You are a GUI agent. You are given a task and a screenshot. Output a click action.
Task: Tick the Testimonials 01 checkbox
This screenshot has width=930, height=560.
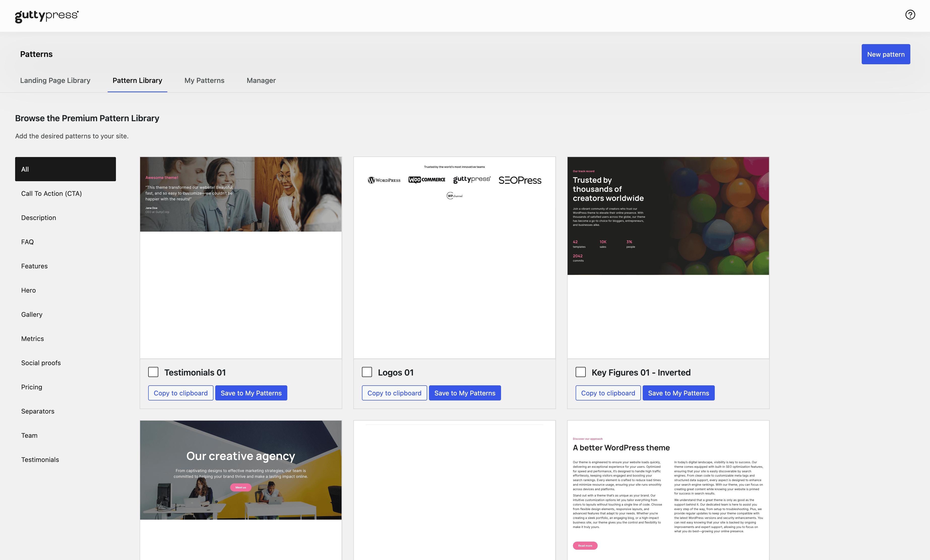pos(153,372)
